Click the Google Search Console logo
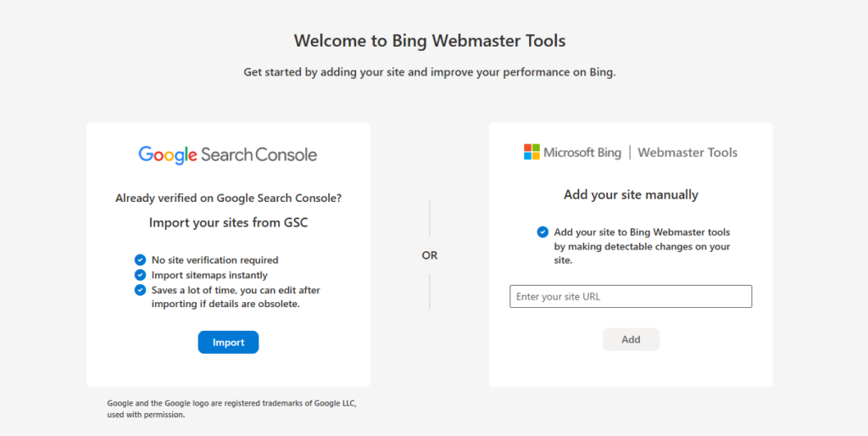Screen dimensions: 868x436 click(227, 155)
